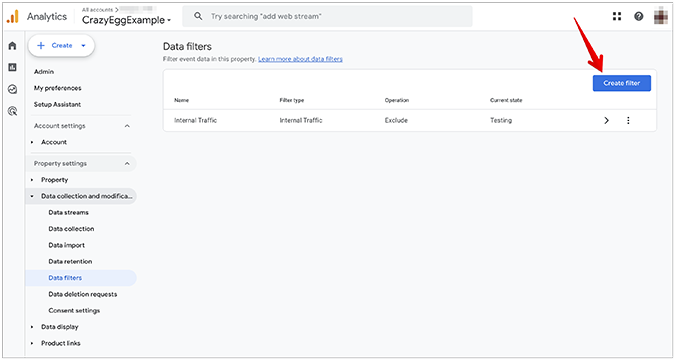This screenshot has width=675, height=360.
Task: Click the Operation column header
Action: click(397, 100)
